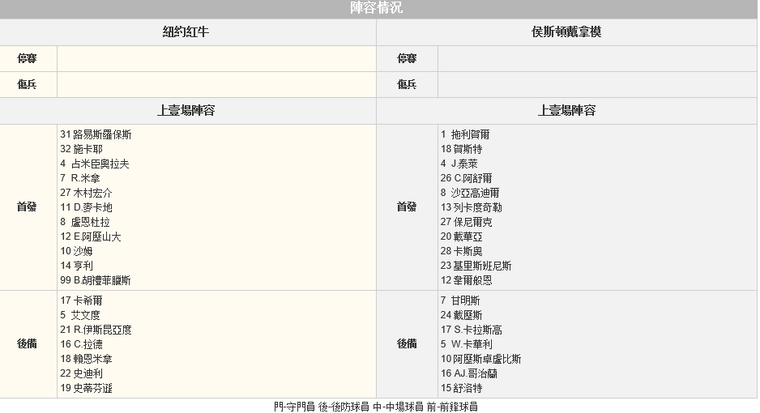This screenshot has height=413, width=760.
Task: Click 停賽 label under 紐約紅牛
Action: click(x=27, y=59)
